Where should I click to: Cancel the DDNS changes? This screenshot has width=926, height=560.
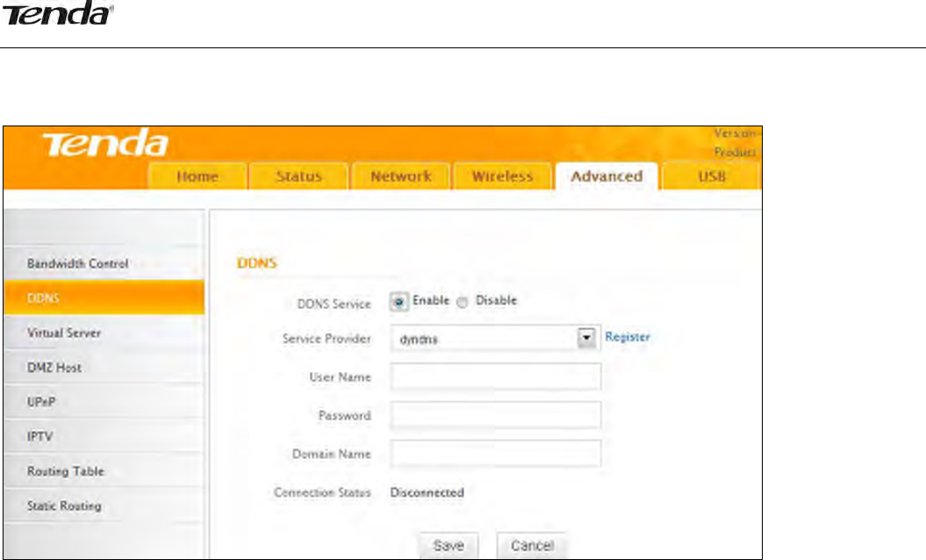coord(532,545)
